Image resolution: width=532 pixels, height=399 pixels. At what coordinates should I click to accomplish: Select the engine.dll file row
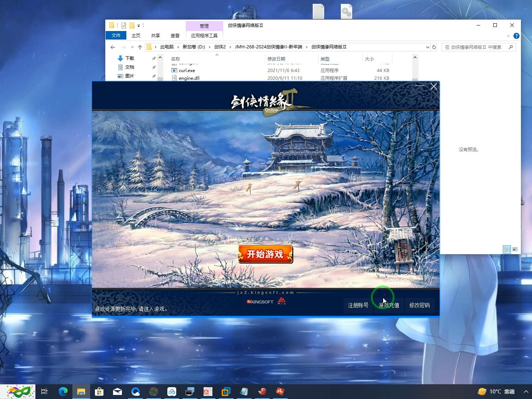[280, 78]
